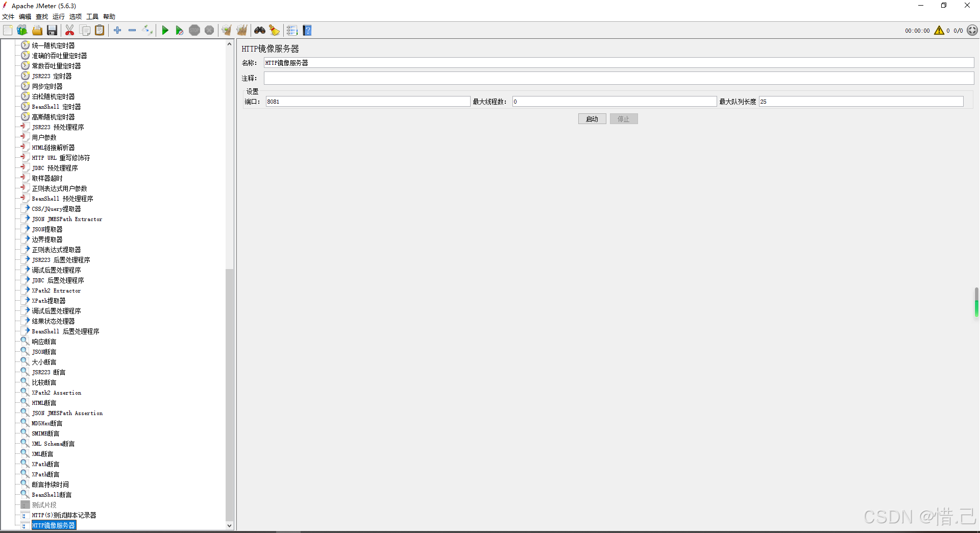Select HTTP(S)测试脚本记录器 tree node
The width and height of the screenshot is (980, 533).
coord(64,515)
